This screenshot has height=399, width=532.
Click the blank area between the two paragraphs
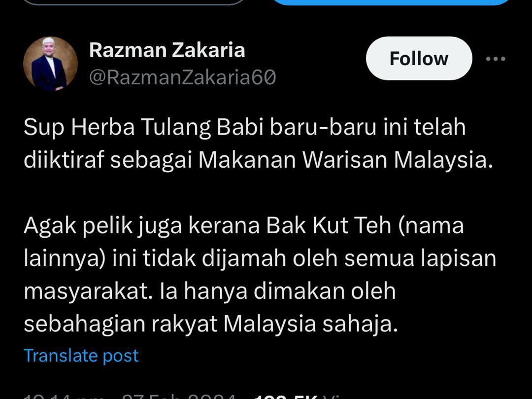(x=258, y=192)
